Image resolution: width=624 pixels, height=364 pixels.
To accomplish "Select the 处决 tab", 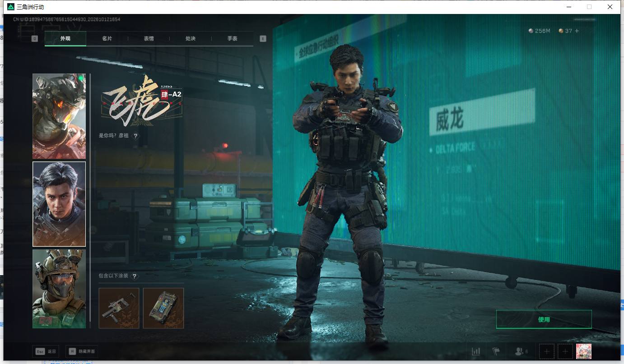I will pyautogui.click(x=191, y=39).
